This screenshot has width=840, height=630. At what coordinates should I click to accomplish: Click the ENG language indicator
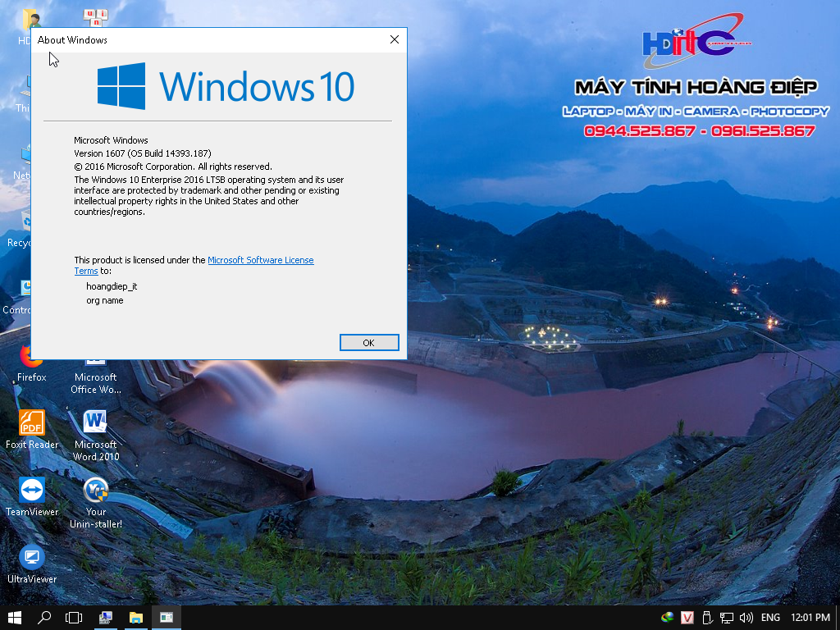point(770,618)
